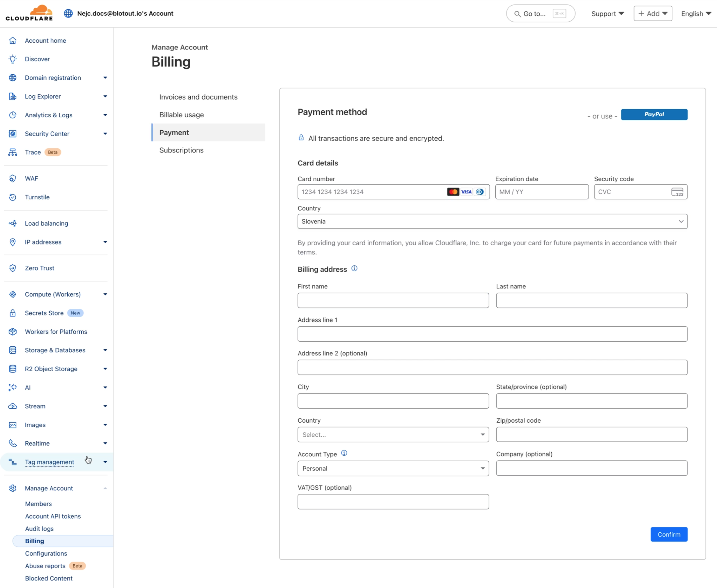Collapse the Manage Account section
The image size is (717, 588).
pos(105,488)
